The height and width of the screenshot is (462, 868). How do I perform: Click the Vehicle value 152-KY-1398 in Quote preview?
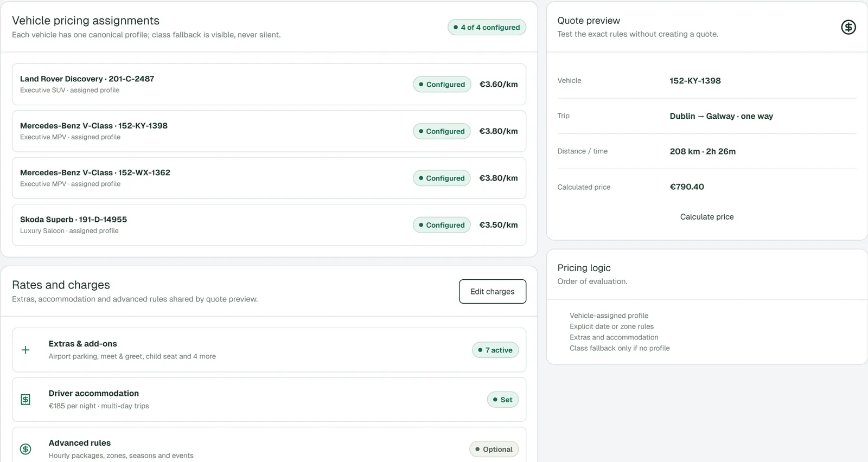click(695, 81)
